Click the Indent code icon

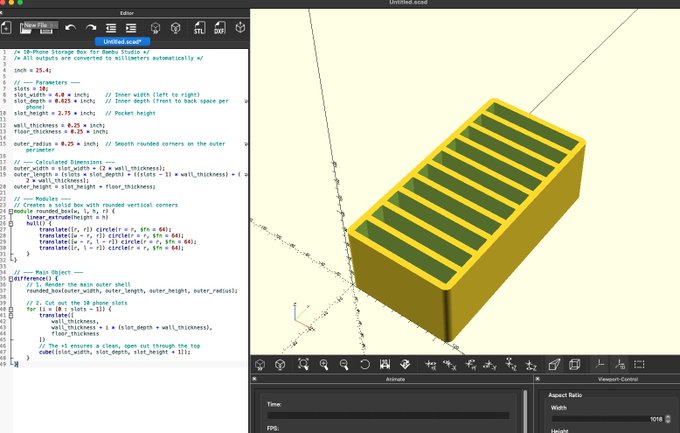point(130,28)
